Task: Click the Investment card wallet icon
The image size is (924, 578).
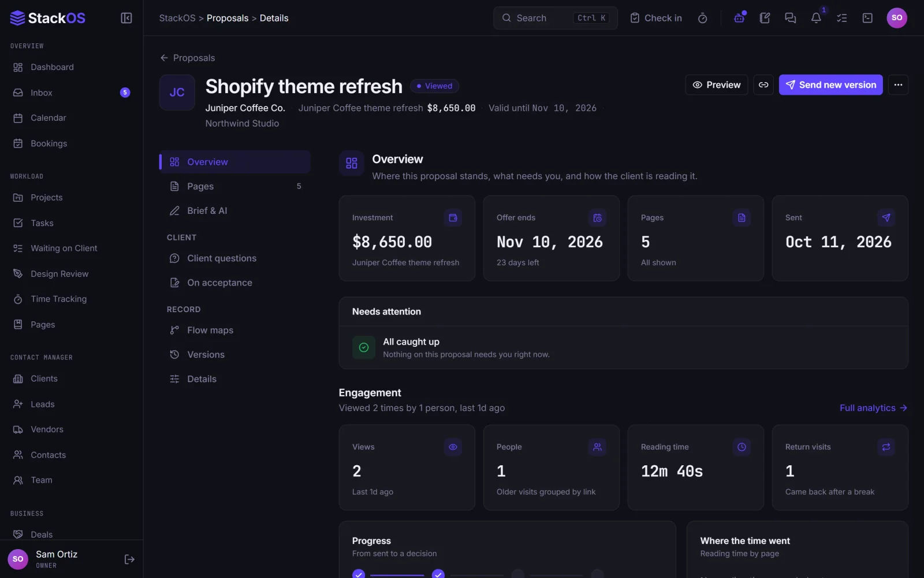Action: click(x=453, y=218)
